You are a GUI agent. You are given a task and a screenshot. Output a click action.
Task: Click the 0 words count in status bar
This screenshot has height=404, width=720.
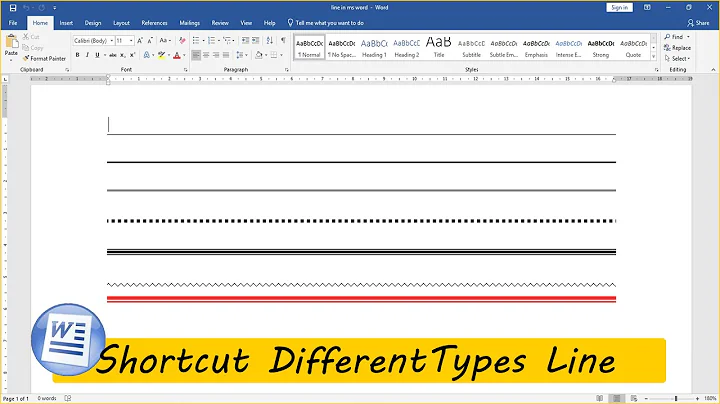(47, 398)
